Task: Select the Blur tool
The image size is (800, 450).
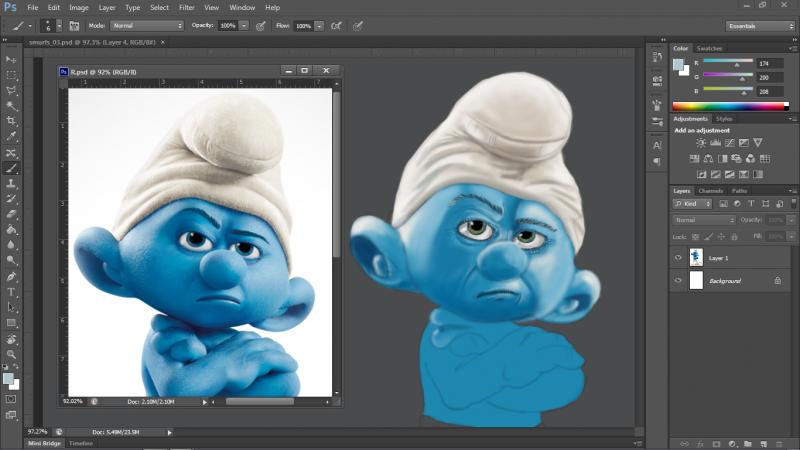Action: coord(11,244)
